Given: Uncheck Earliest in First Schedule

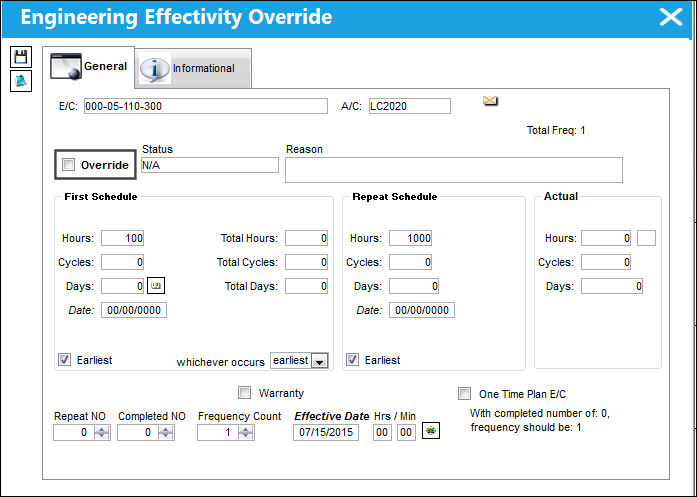Looking at the screenshot, I should tap(64, 359).
